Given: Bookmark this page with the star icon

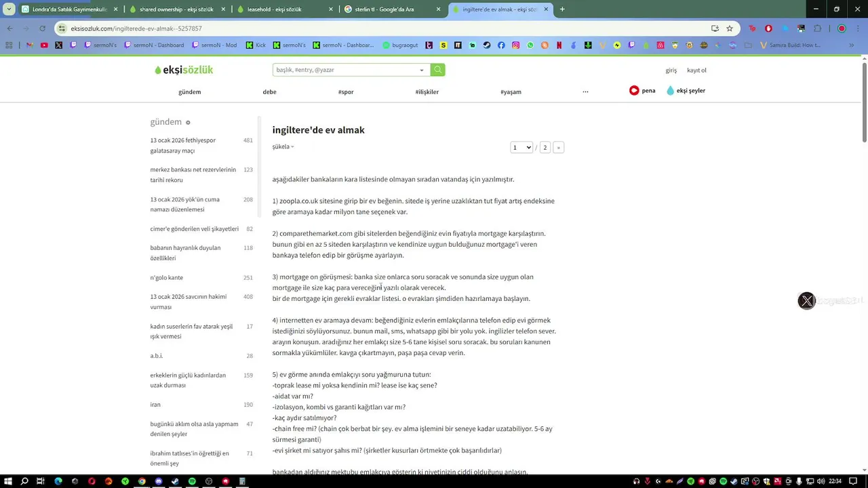Looking at the screenshot, I should pos(730,28).
